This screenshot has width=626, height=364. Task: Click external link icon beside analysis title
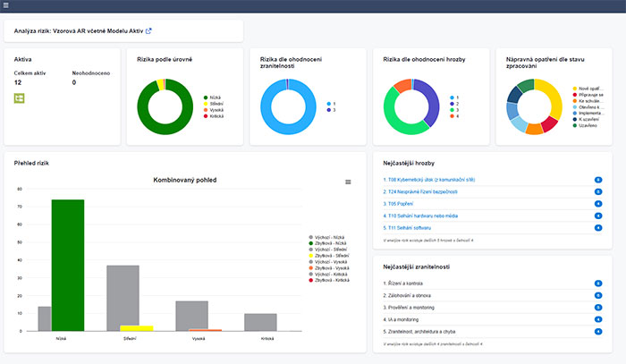click(x=148, y=30)
